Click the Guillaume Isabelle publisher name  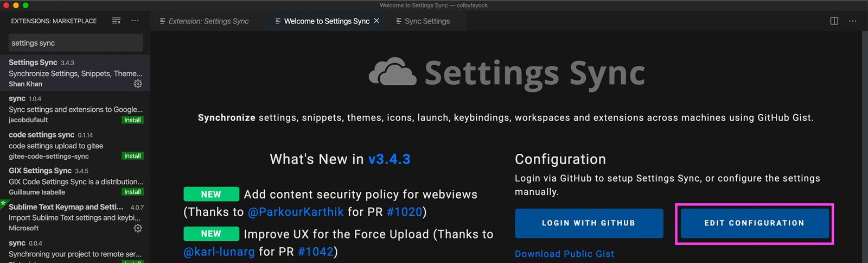pos(37,192)
